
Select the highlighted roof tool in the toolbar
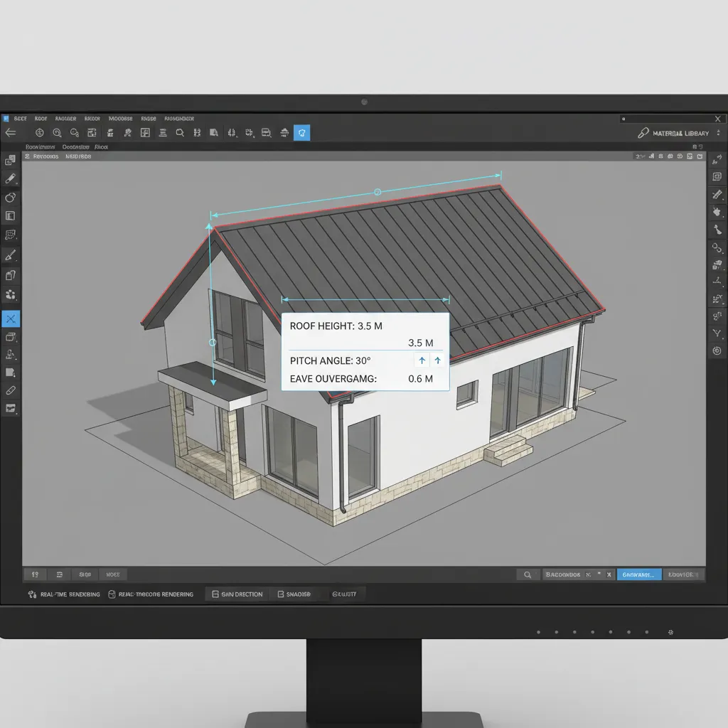pyautogui.click(x=301, y=132)
